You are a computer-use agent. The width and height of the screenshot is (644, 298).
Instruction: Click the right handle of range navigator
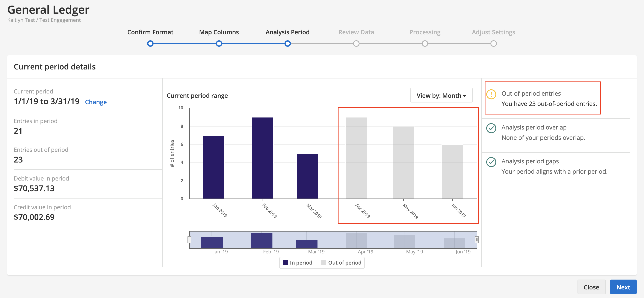[477, 240]
